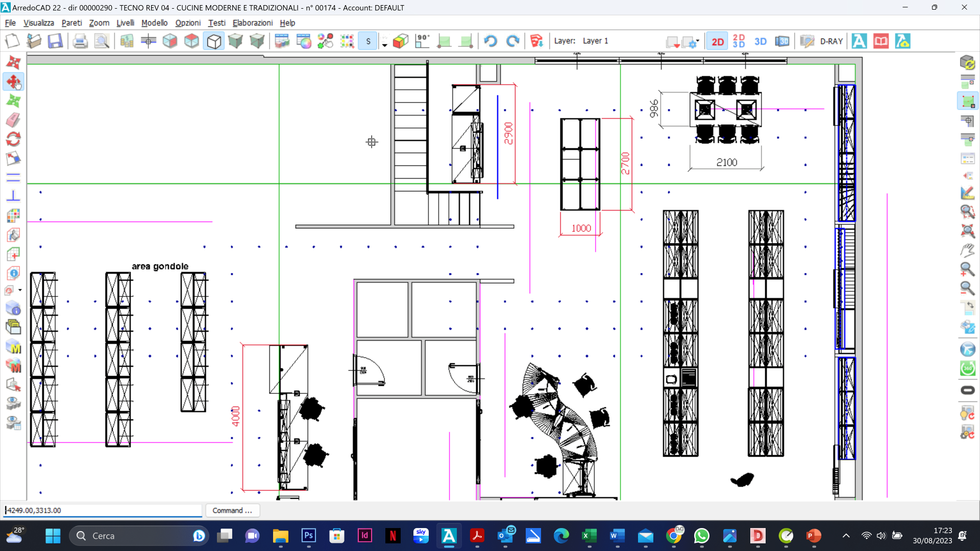Click the redo arrow icon
Viewport: 980px width, 551px height.
512,41
